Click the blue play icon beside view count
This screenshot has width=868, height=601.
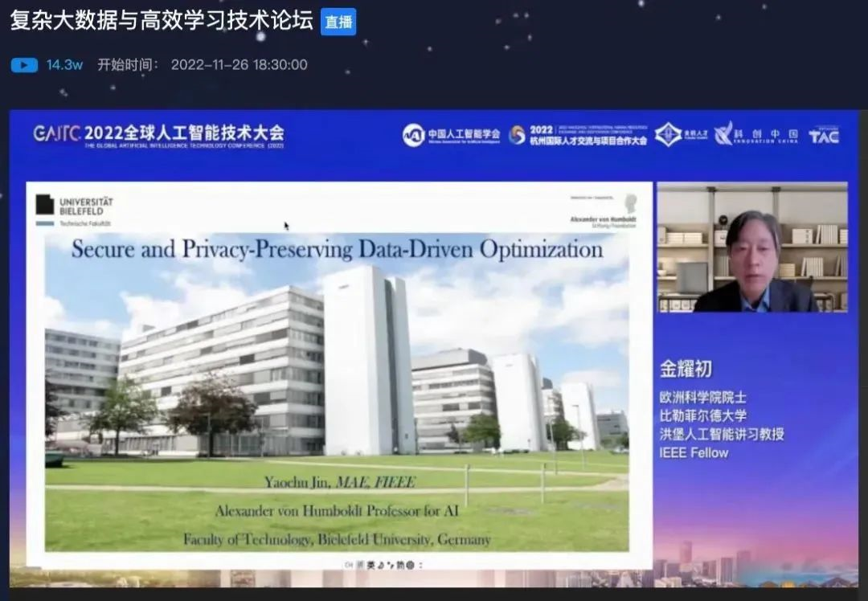[x=24, y=65]
